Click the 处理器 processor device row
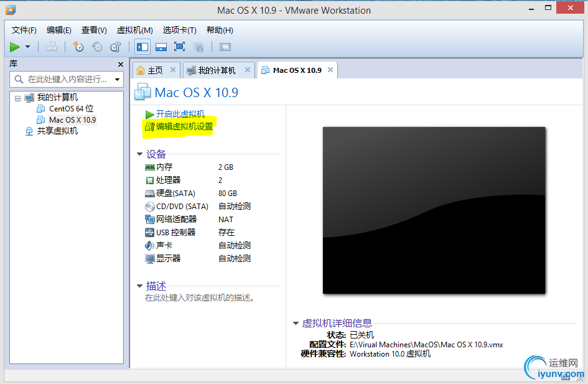The image size is (588, 384). 198,180
